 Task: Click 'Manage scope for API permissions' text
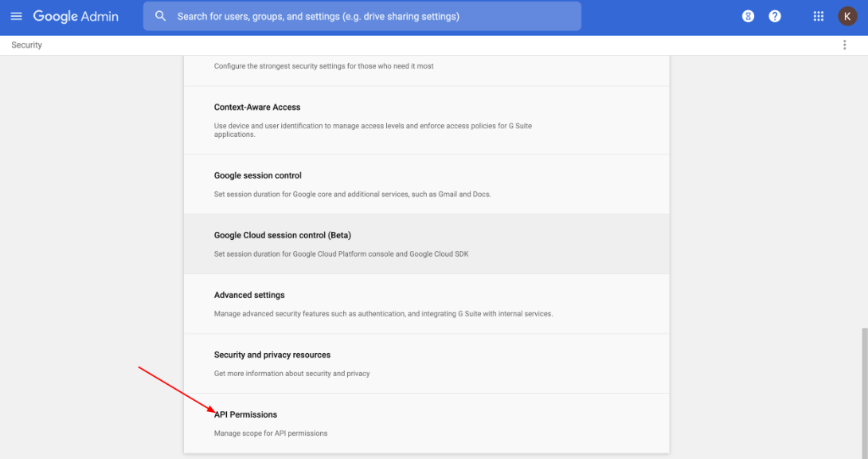pyautogui.click(x=271, y=433)
